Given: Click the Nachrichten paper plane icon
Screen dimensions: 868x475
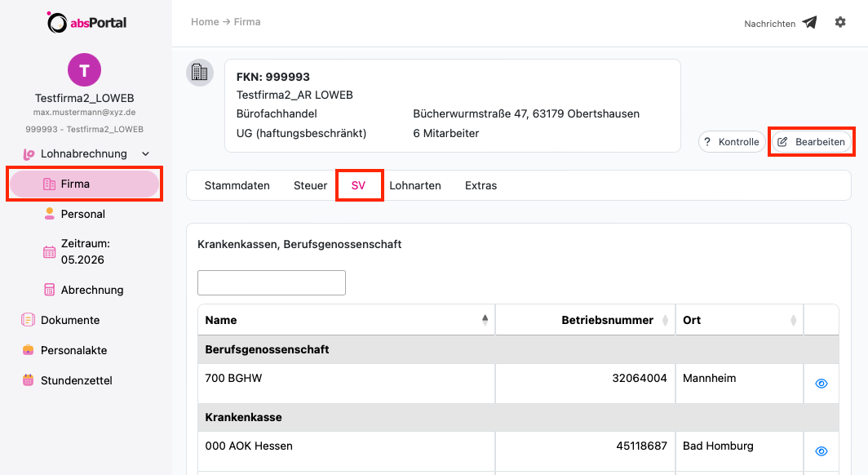Looking at the screenshot, I should pos(809,22).
